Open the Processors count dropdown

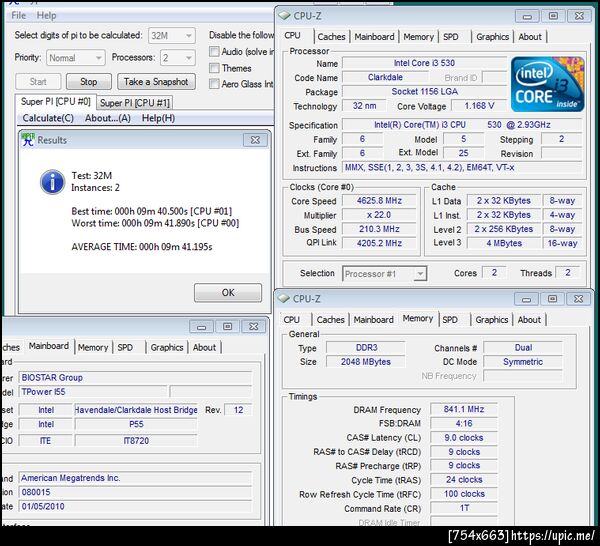178,58
